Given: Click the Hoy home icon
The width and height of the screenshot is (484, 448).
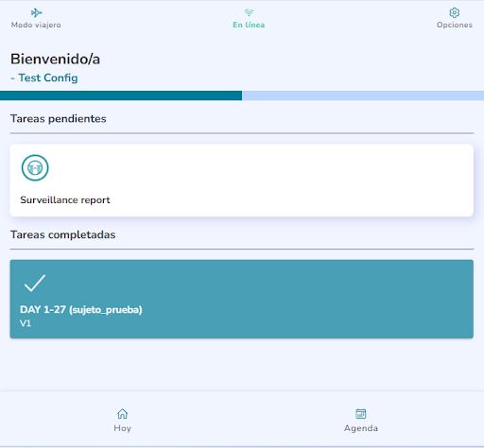Looking at the screenshot, I should coord(122,414).
